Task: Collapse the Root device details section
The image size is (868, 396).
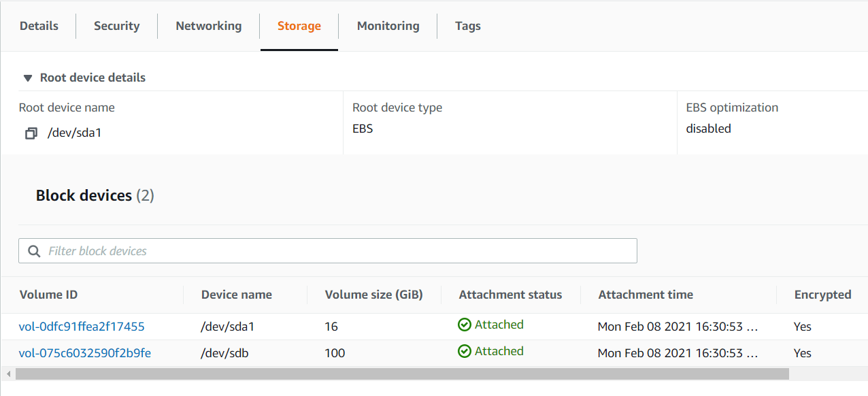Action: [x=27, y=77]
